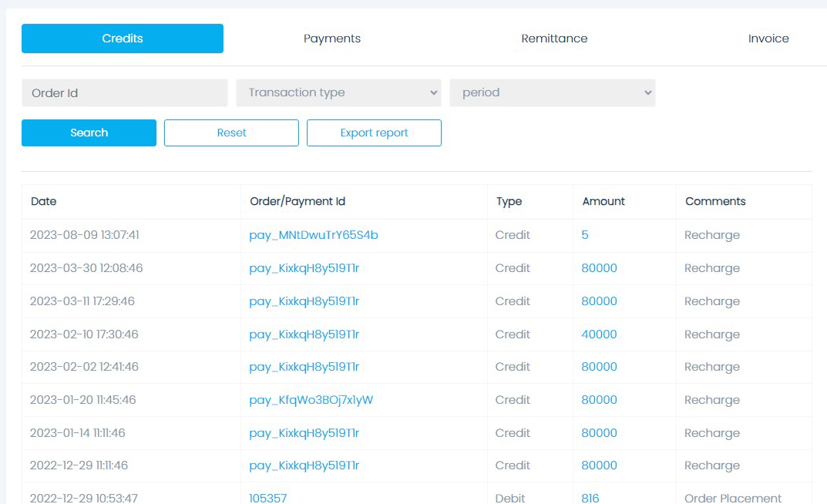Open payment Id dated 2023-03-30

304,268
